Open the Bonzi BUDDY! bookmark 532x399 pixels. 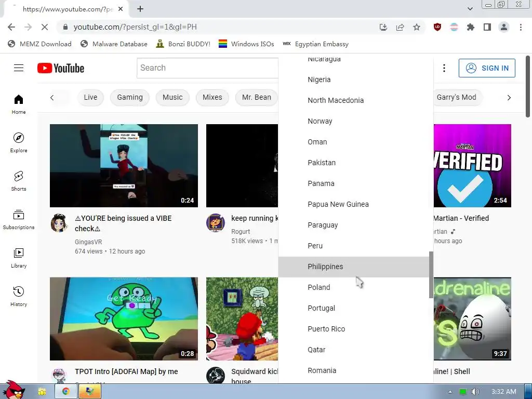[183, 44]
